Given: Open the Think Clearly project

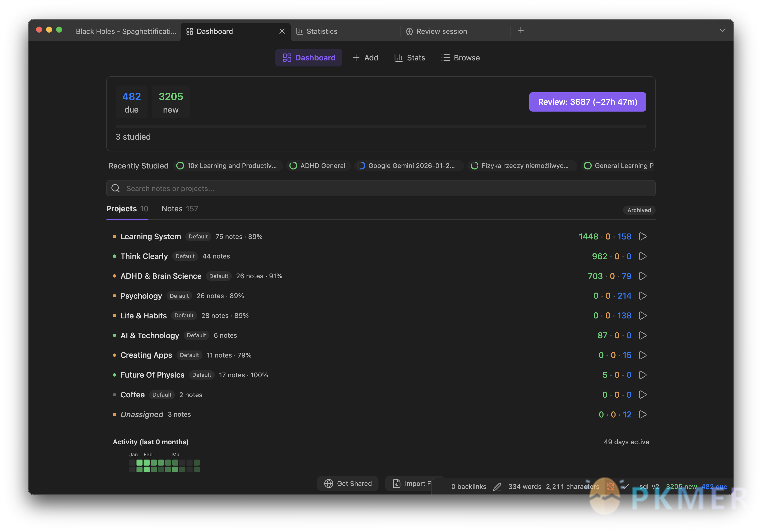Looking at the screenshot, I should click(144, 256).
